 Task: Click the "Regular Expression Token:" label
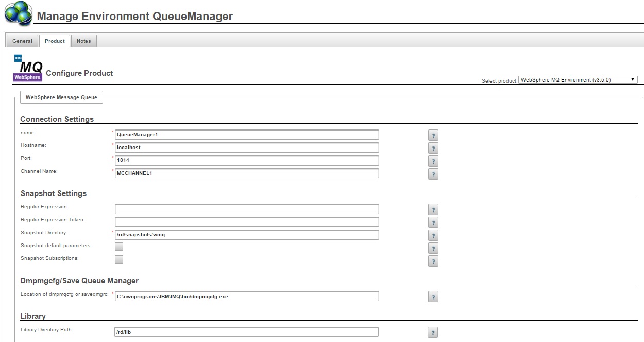[x=53, y=220]
